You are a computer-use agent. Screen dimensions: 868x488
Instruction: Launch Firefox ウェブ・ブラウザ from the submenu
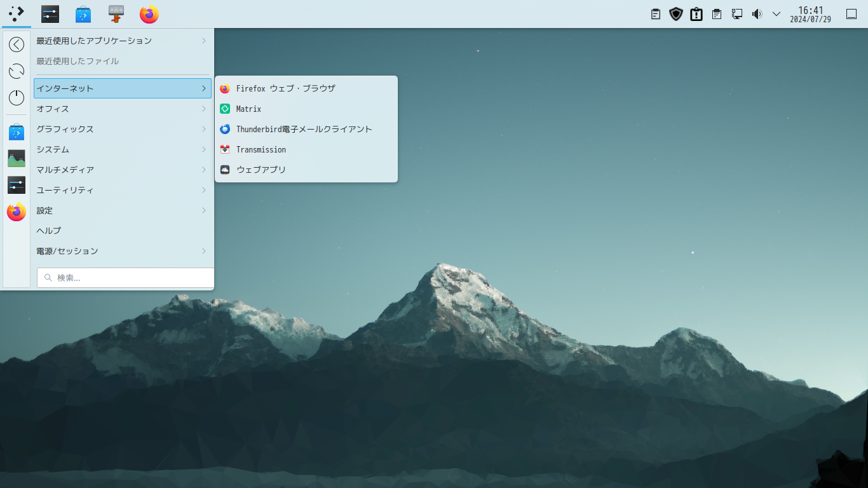[306, 88]
